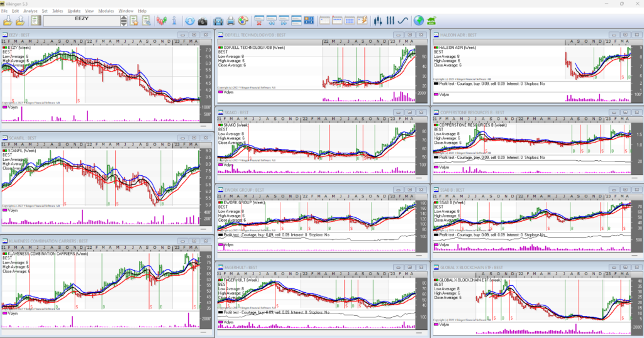The width and height of the screenshot is (644, 338).
Task: Click the printer icon
Action: [231, 21]
